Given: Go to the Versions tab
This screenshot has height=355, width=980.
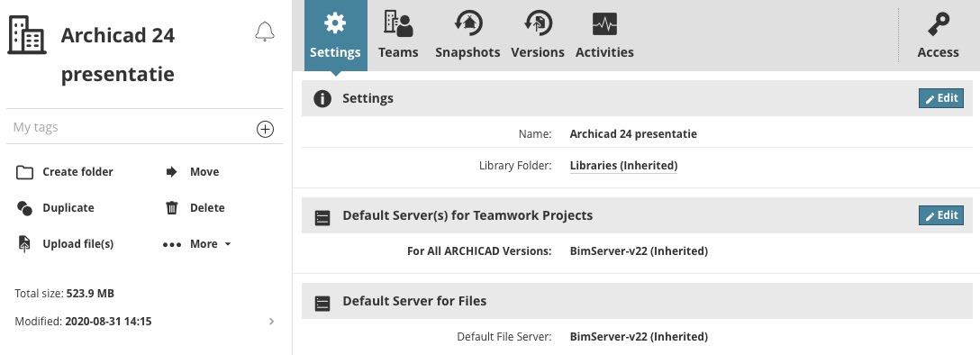Looking at the screenshot, I should [x=538, y=36].
